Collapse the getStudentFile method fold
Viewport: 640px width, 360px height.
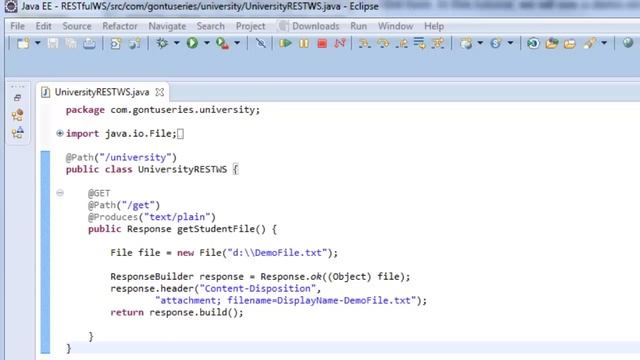point(60,193)
